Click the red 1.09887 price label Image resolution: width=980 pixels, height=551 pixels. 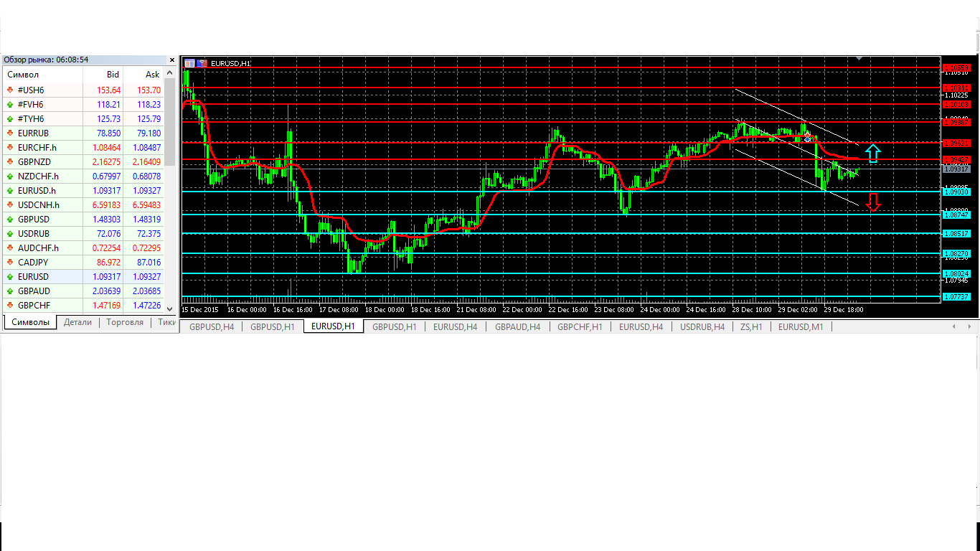(x=956, y=123)
